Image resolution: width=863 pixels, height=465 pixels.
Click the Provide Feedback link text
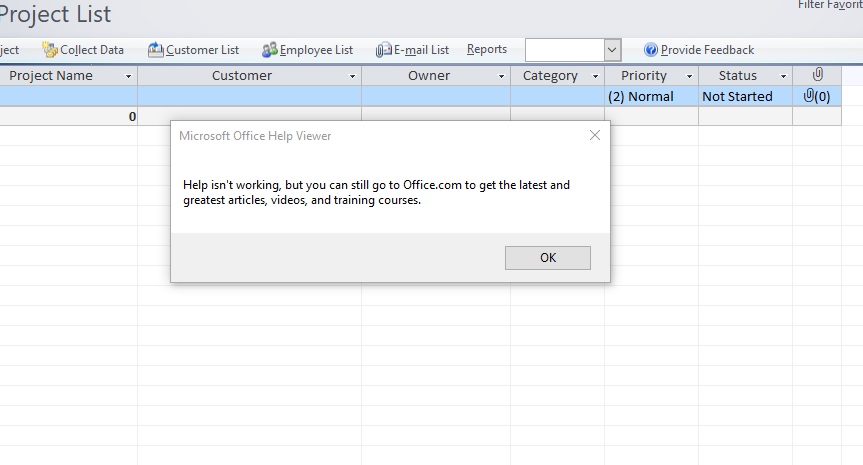coord(707,50)
